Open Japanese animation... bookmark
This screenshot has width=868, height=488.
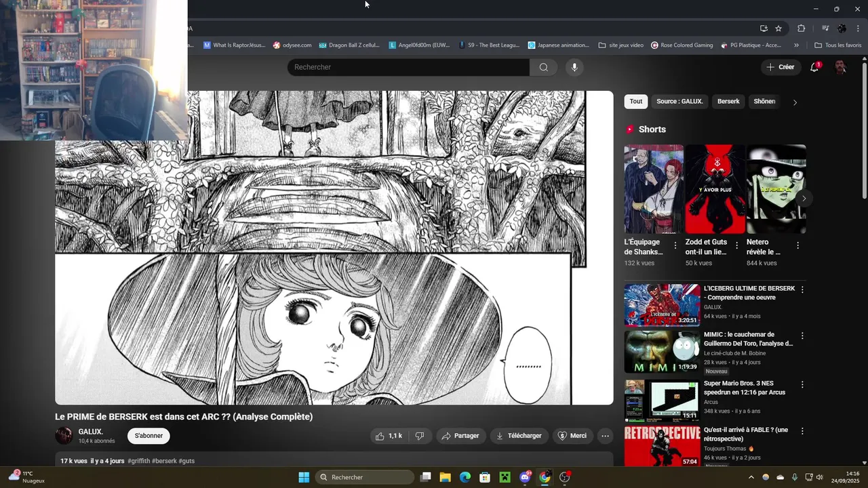(559, 45)
